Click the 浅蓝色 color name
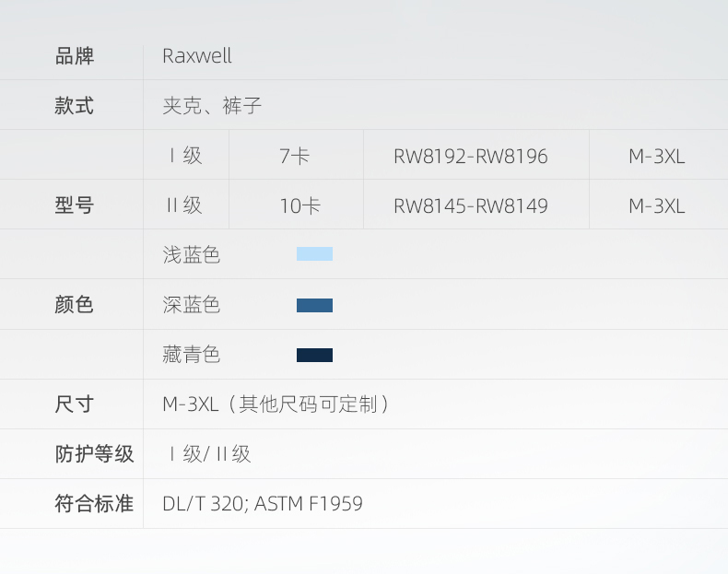Viewport: 728px width, 574px height. [192, 255]
